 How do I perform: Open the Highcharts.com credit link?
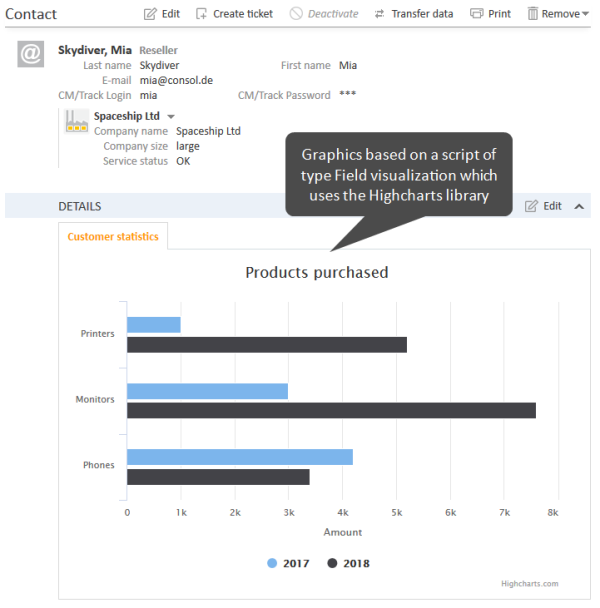(529, 584)
